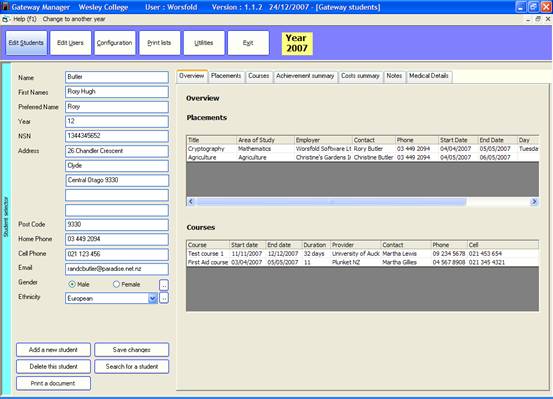
Task: Switch to the Notes tab
Action: (x=394, y=76)
